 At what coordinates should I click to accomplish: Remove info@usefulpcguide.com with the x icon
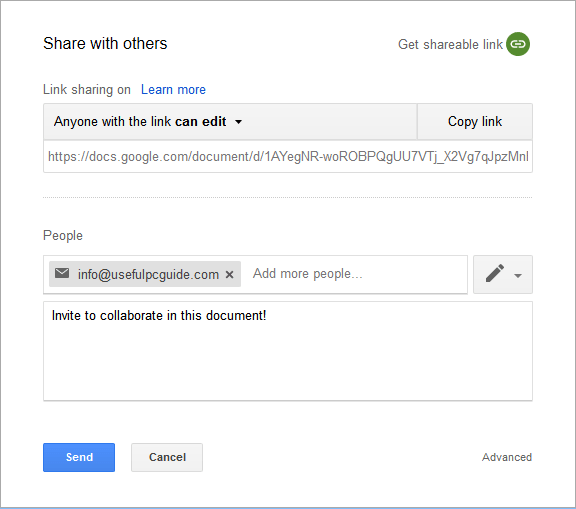230,274
